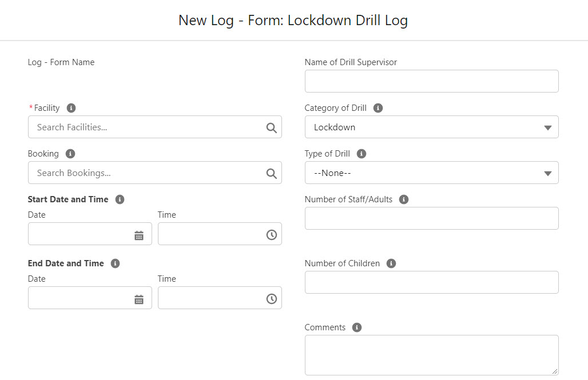
Task: Click the Number of Staff/Adults info icon
Action: pos(404,199)
